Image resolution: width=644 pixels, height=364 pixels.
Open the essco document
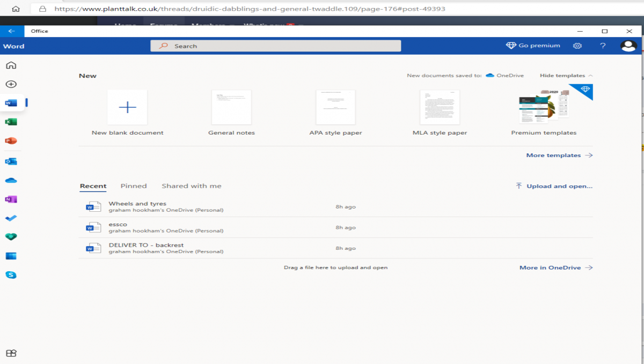(336, 227)
